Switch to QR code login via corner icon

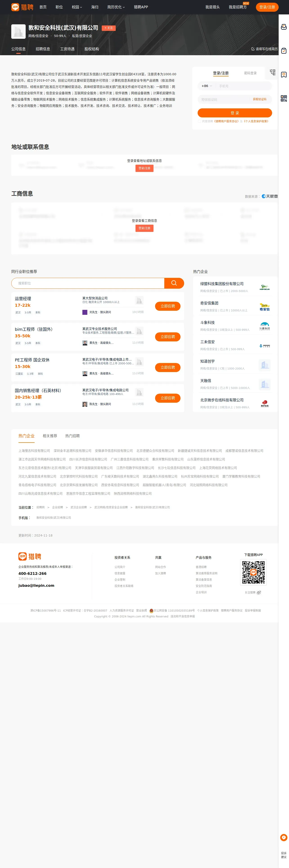pos(273,72)
